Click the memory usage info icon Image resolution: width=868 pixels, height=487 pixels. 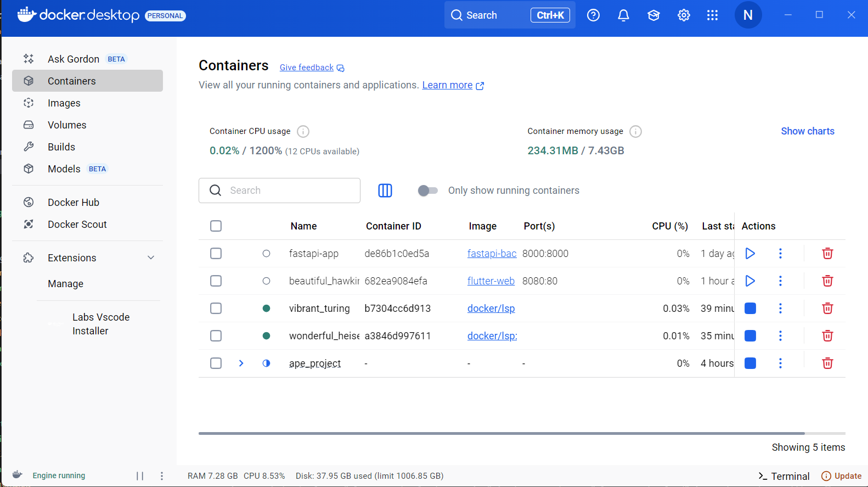(635, 131)
